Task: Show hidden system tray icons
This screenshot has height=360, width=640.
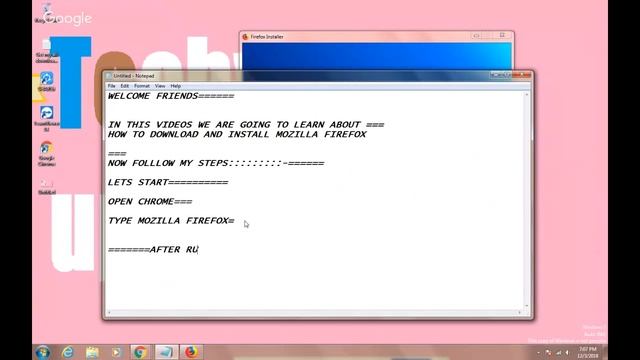Action: (538, 352)
